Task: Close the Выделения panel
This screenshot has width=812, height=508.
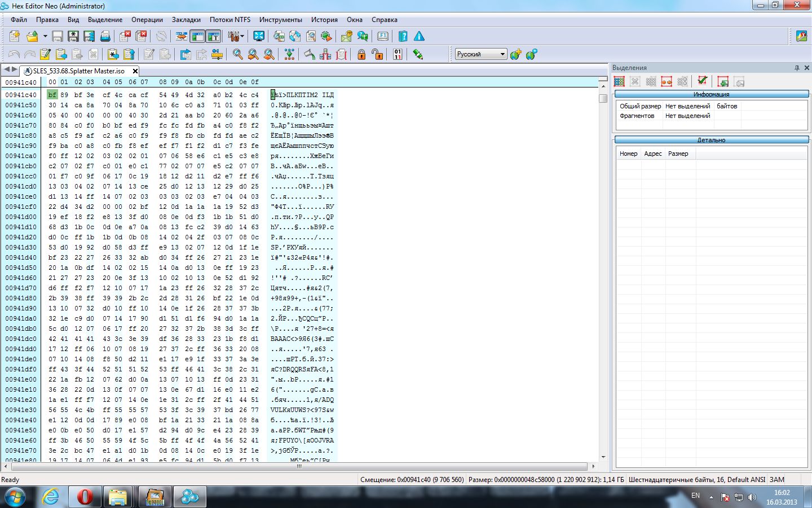Action: coord(807,68)
